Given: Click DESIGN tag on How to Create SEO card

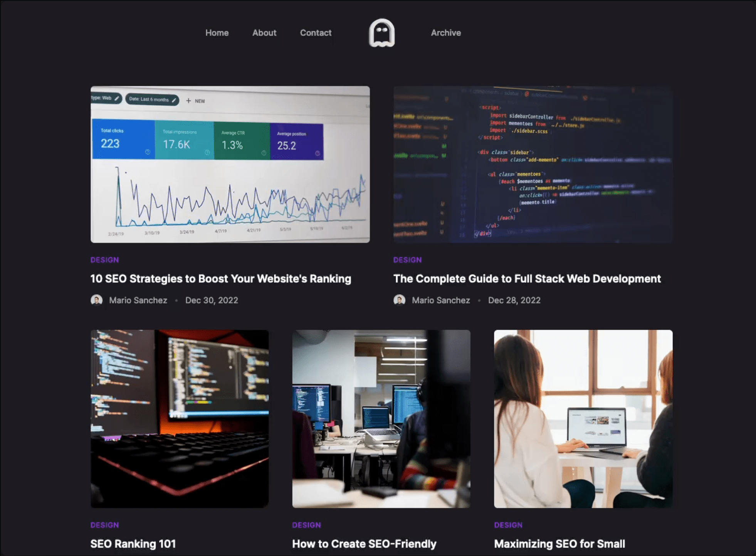Looking at the screenshot, I should pos(306,525).
